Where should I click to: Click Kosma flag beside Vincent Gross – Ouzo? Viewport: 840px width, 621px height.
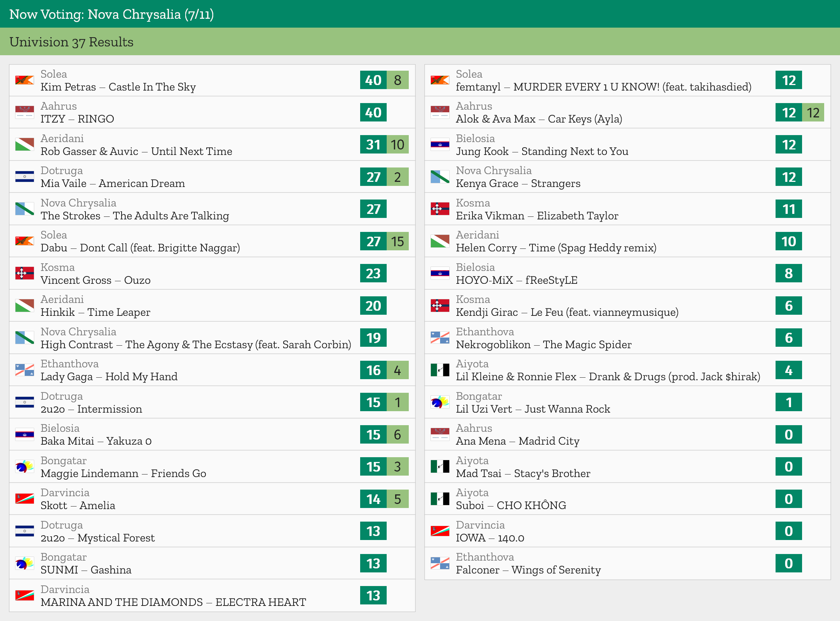24,273
